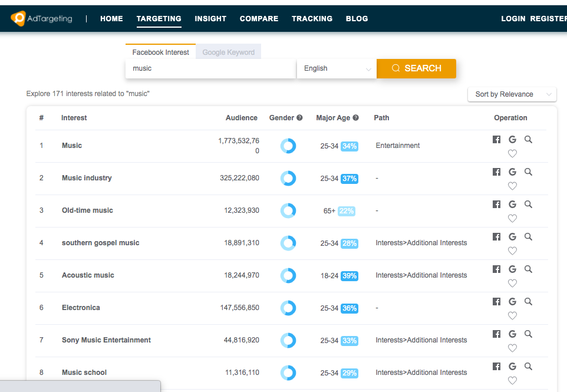Screen dimensions: 567x392
Task: Click the Audience column header
Action: [x=242, y=117]
